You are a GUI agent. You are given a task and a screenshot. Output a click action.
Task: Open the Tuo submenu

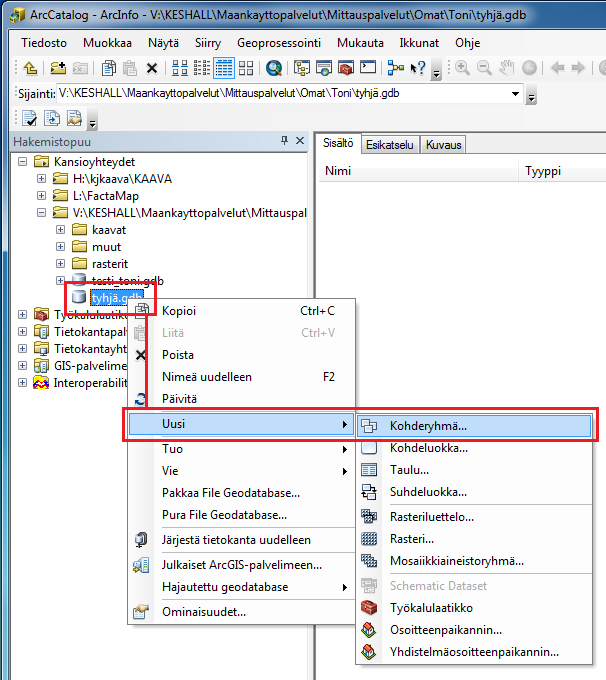pos(241,449)
